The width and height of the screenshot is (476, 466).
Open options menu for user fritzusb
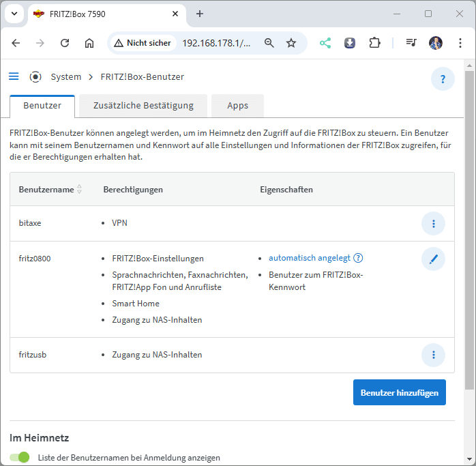point(433,355)
